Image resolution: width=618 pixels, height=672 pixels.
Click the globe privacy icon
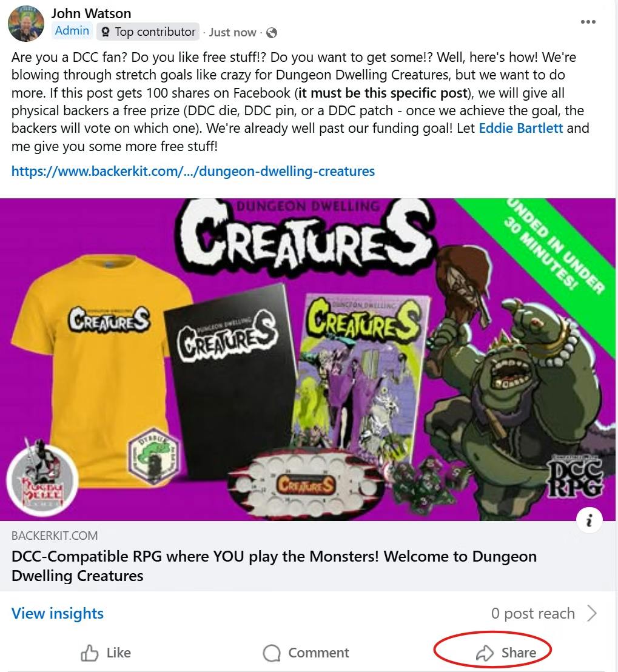[272, 33]
